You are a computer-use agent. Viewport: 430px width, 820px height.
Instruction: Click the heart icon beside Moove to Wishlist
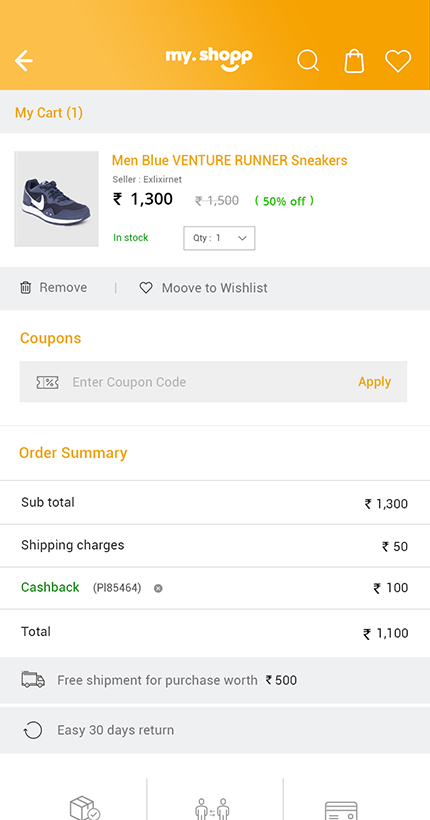coord(146,288)
